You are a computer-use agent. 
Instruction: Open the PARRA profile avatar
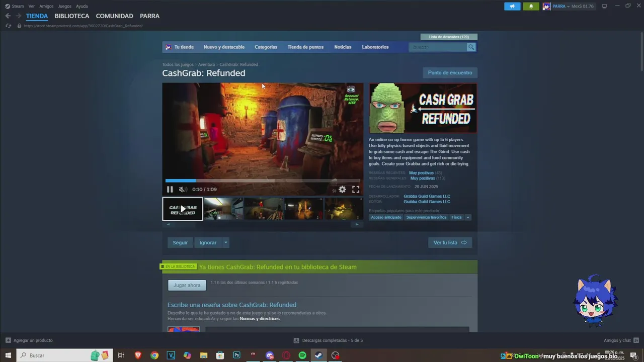coord(546,6)
